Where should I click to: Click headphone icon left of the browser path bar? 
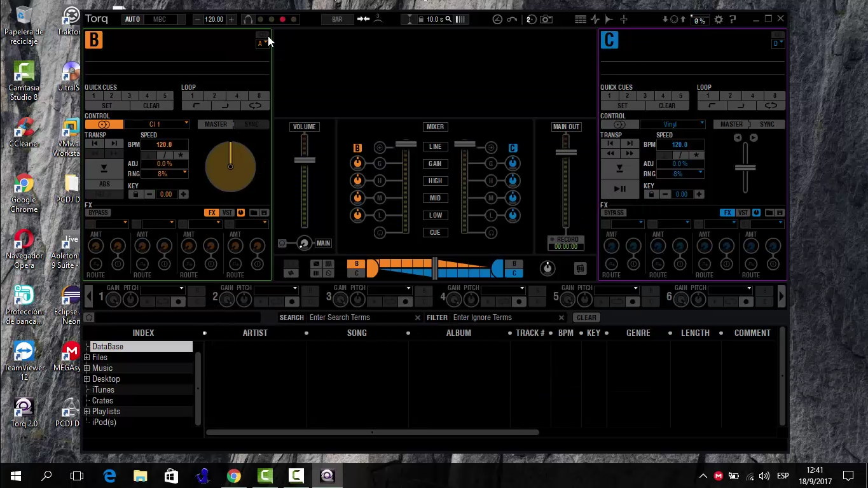tap(89, 317)
